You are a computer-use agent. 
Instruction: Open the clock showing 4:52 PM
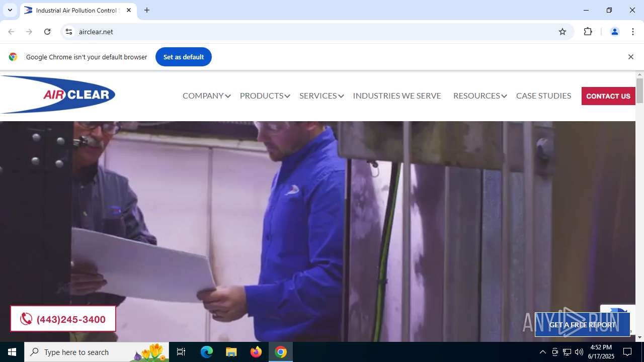[601, 352]
